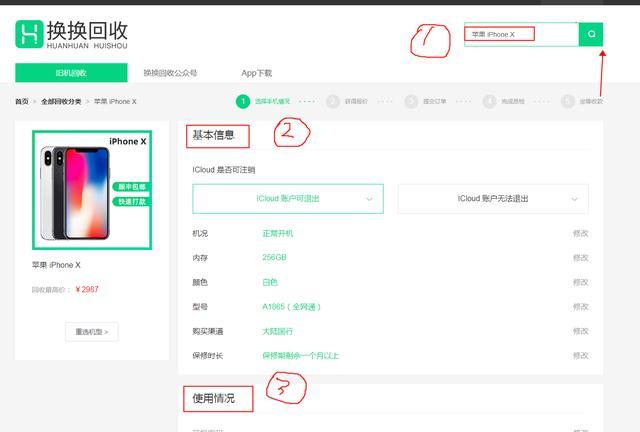
Task: Click the 白色 color value
Action: (270, 282)
